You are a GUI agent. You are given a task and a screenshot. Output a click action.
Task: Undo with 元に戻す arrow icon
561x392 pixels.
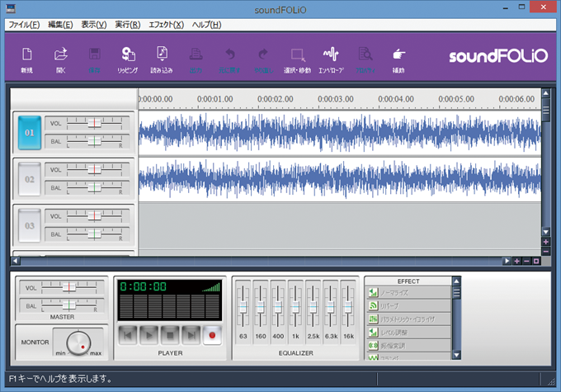click(229, 59)
